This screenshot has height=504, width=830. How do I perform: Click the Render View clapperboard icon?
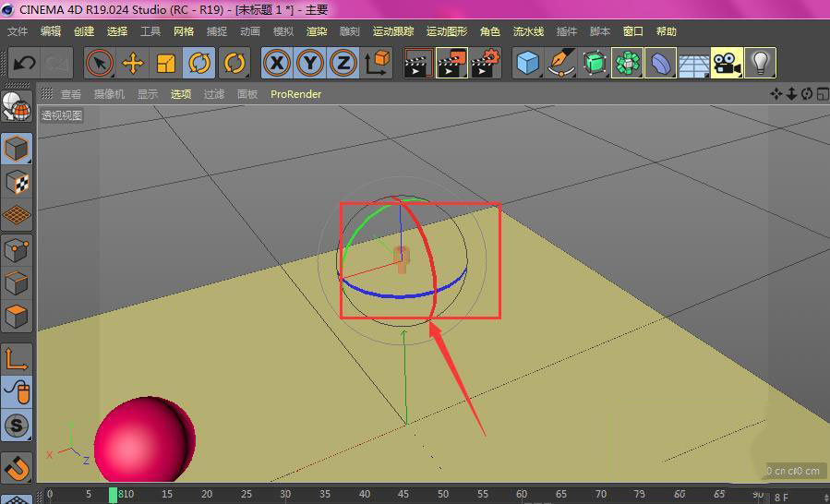418,64
